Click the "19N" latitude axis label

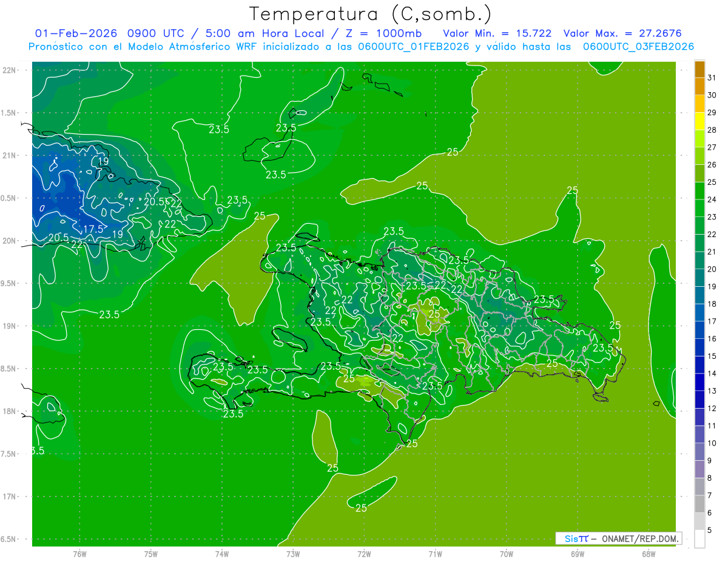[9, 326]
